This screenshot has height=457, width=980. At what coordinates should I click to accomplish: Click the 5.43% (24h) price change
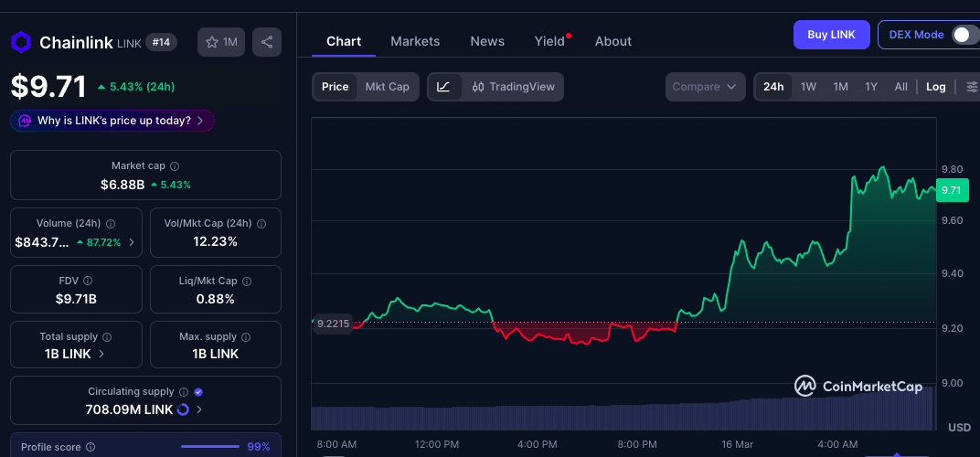click(136, 87)
